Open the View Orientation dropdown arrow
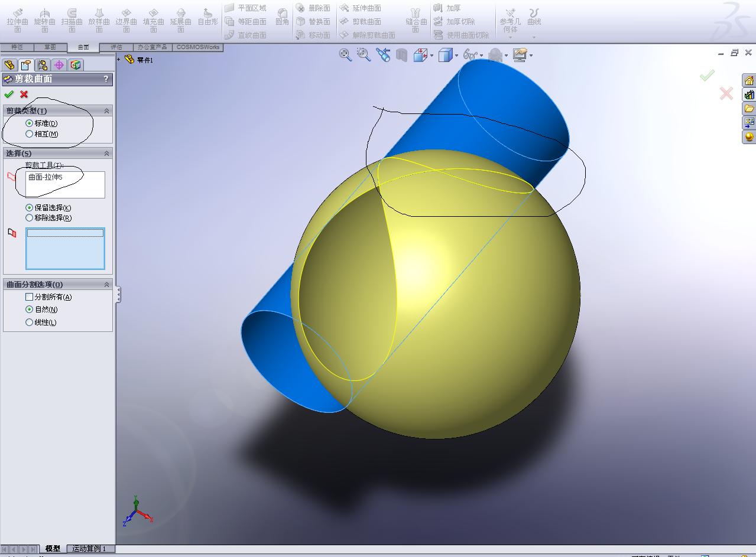 (432, 56)
